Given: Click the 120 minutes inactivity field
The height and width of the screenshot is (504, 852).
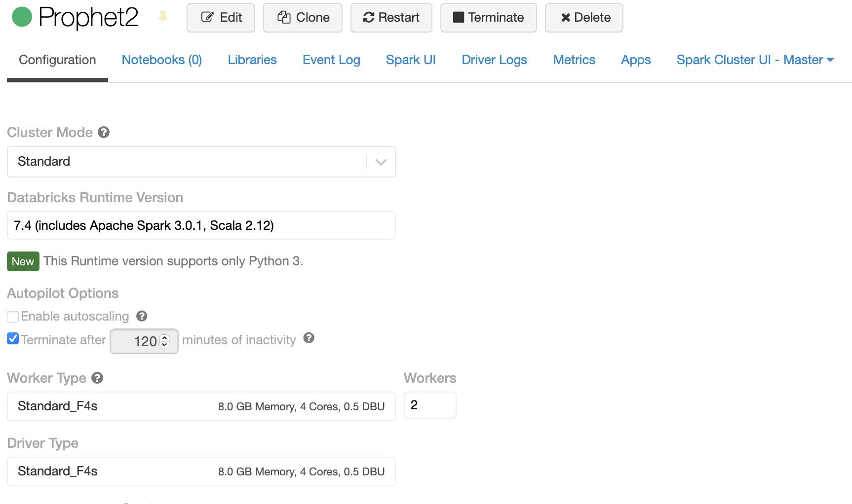Looking at the screenshot, I should coord(144,341).
